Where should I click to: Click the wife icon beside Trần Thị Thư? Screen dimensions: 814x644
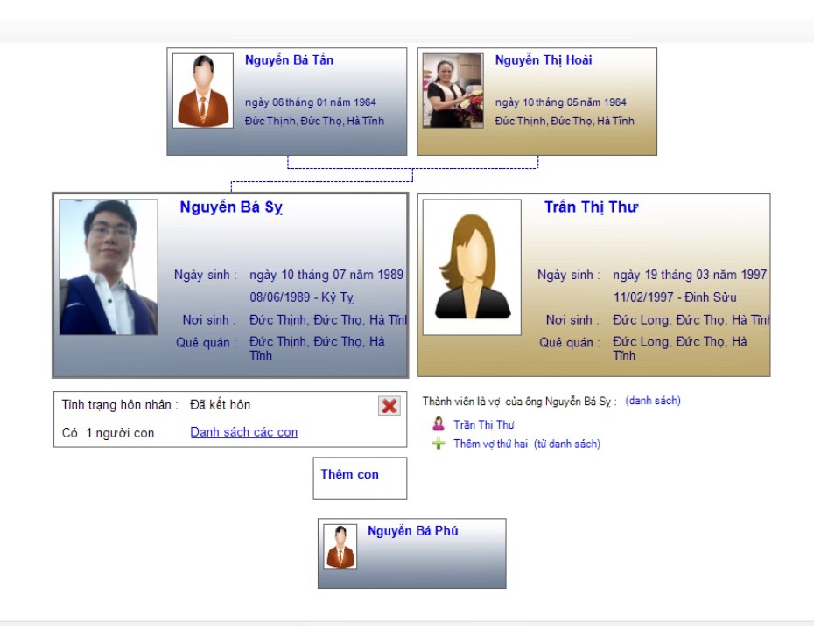pyautogui.click(x=439, y=424)
